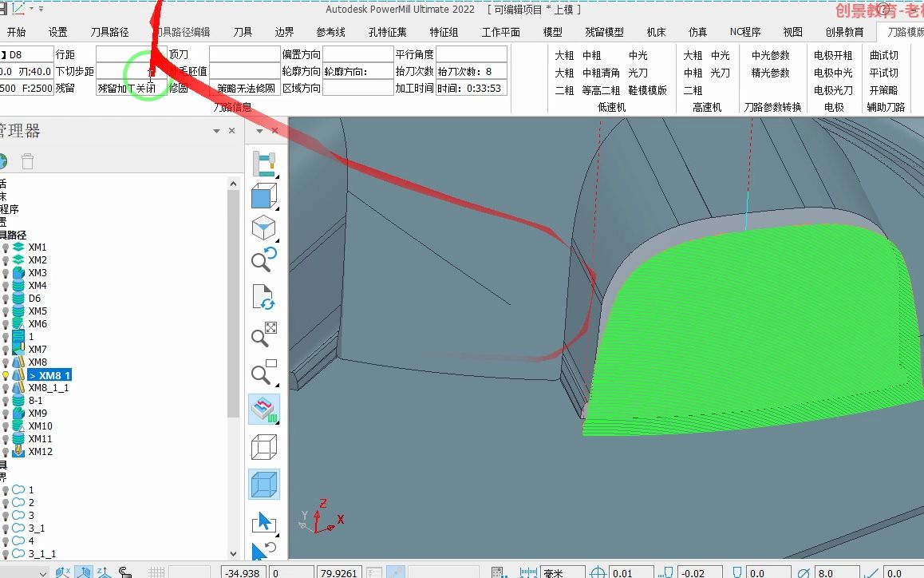Click the XM7 toolpath strategy icon
The width and height of the screenshot is (924, 578).
18,349
